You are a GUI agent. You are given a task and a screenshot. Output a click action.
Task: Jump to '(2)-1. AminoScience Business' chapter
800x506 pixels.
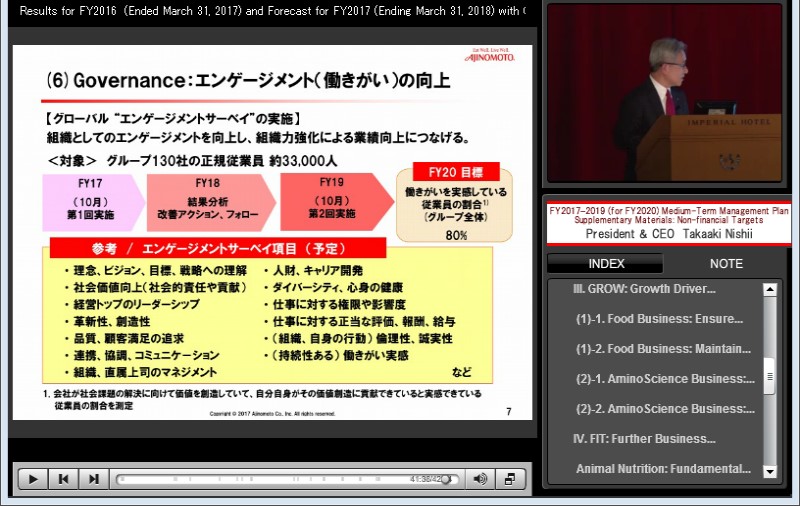pyautogui.click(x=665, y=379)
